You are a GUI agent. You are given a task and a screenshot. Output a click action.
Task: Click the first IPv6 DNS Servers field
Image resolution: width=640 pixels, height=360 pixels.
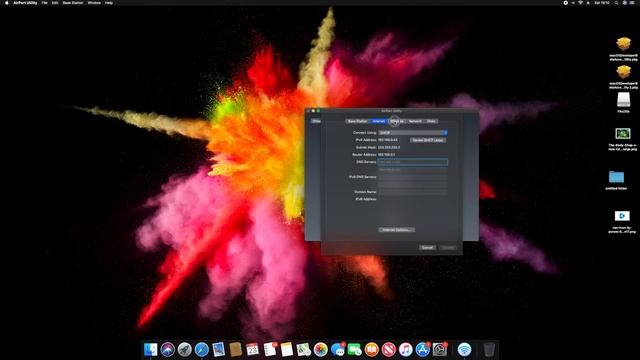[413, 177]
